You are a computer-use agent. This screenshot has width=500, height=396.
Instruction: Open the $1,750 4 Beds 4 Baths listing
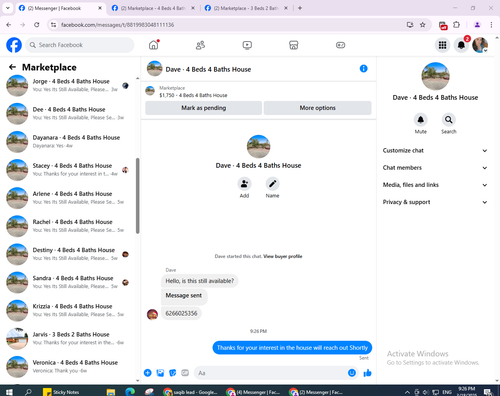193,95
